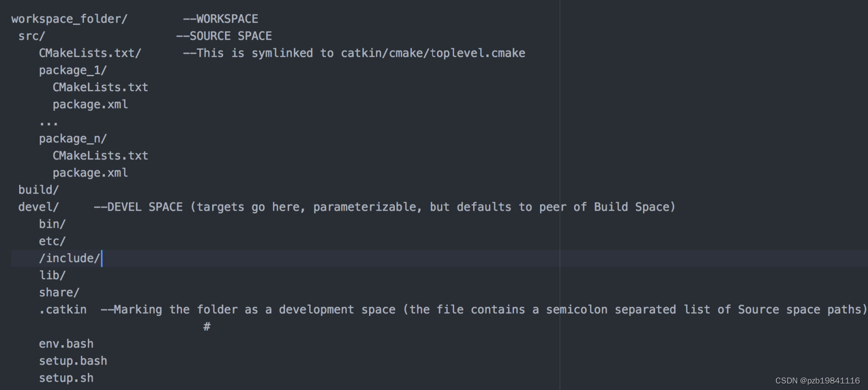Click the CSDN @pzb19841116 watermark
Image resolution: width=868 pixels, height=390 pixels.
[817, 381]
